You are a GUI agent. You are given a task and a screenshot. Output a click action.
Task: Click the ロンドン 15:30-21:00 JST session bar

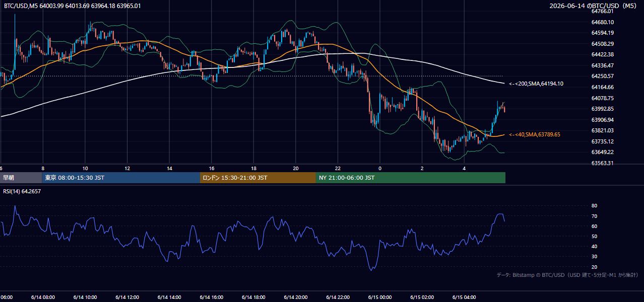258,178
